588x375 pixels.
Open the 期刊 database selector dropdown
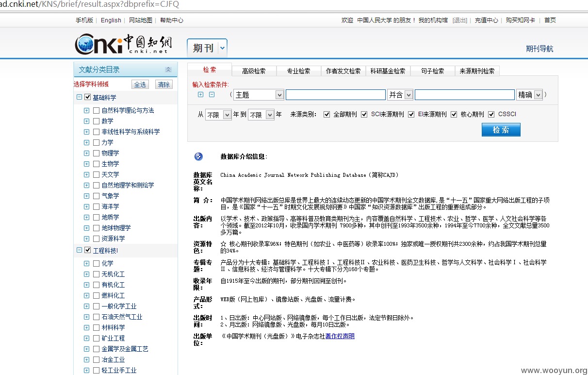click(222, 48)
